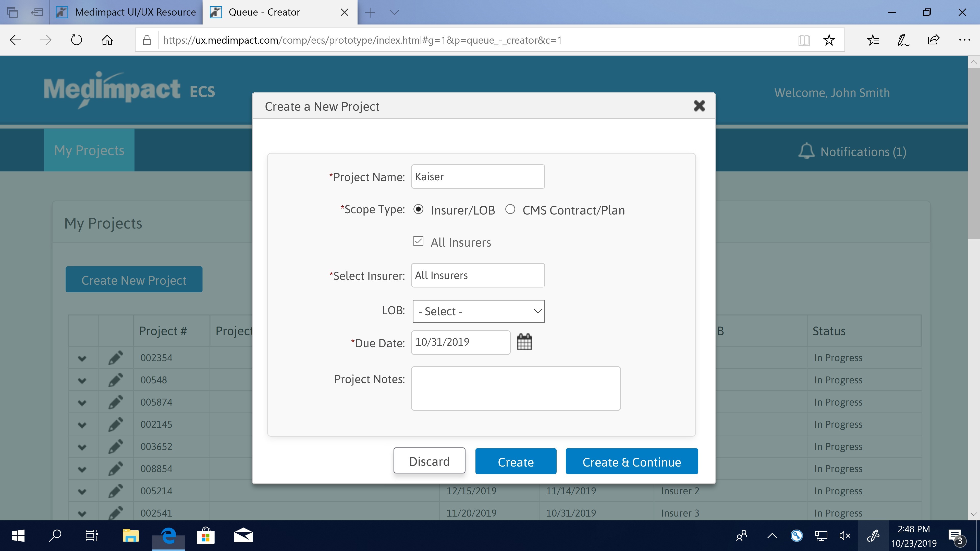Go back with the browser back arrow
This screenshot has width=980, height=551.
coord(16,40)
